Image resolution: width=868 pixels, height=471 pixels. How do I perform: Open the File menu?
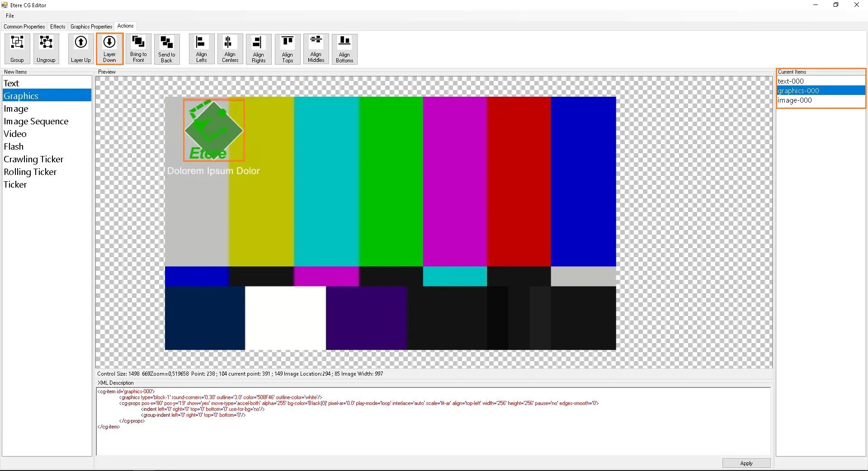tap(10, 16)
